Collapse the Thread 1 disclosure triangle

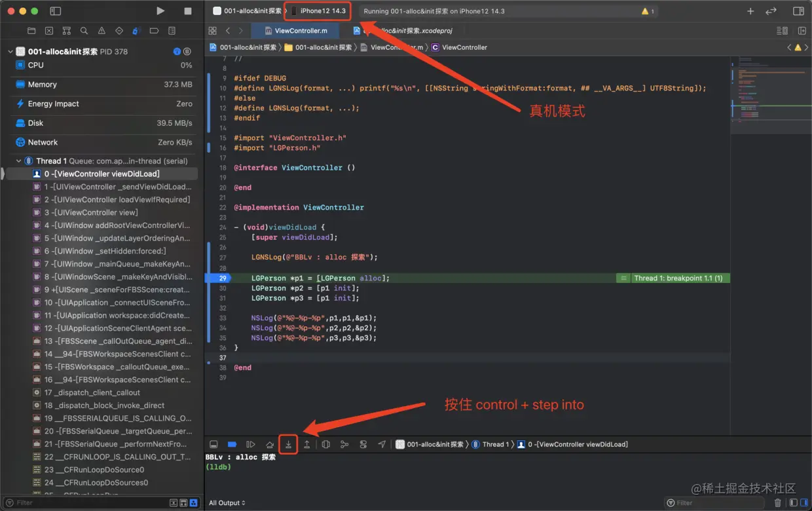(x=18, y=161)
